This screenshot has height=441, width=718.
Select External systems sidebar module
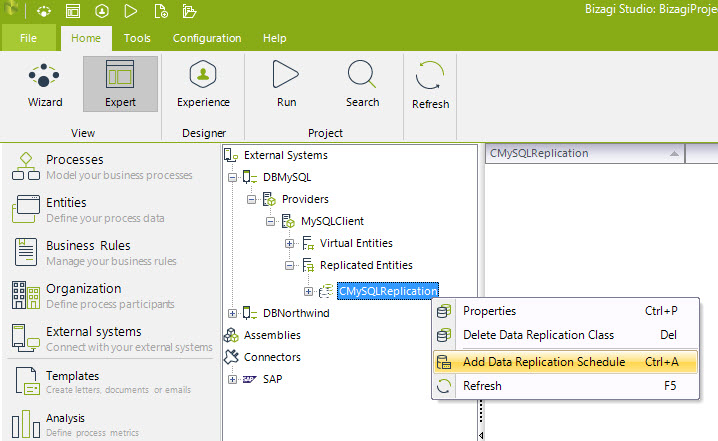(x=112, y=338)
